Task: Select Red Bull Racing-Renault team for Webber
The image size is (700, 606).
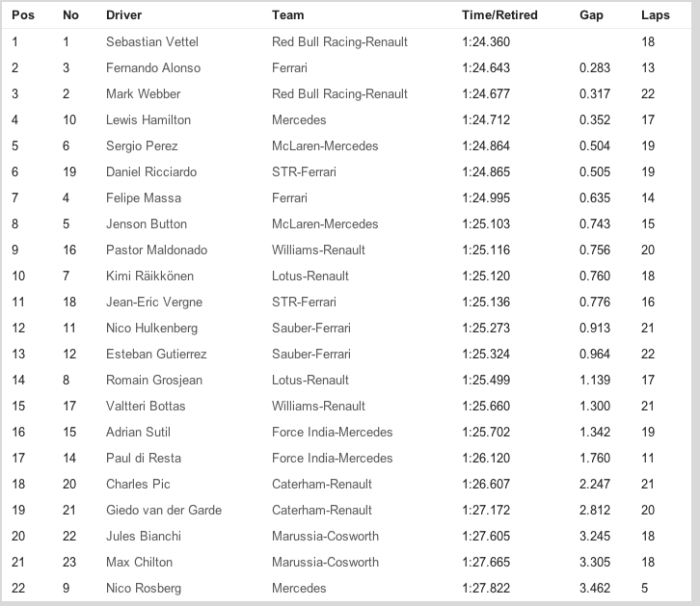Action: [x=339, y=93]
